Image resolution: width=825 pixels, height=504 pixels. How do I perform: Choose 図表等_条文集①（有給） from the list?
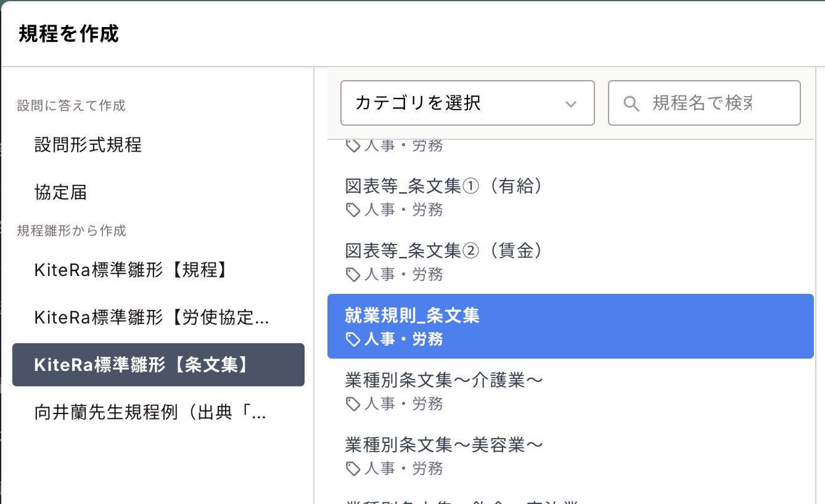pyautogui.click(x=444, y=186)
